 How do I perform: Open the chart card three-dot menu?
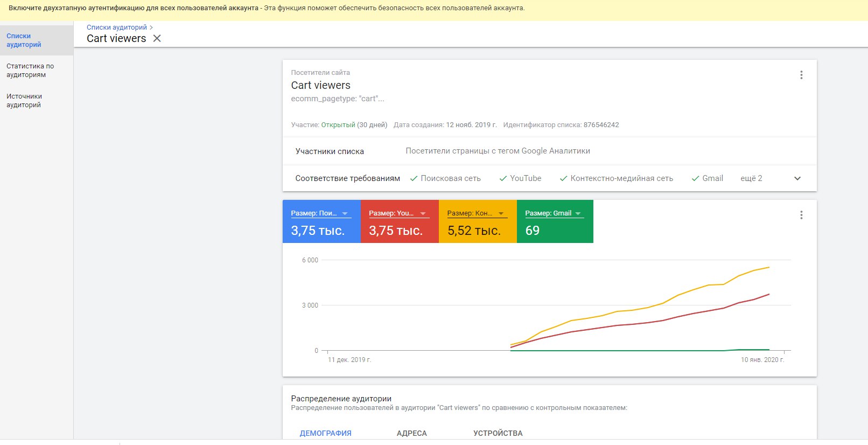(x=801, y=215)
